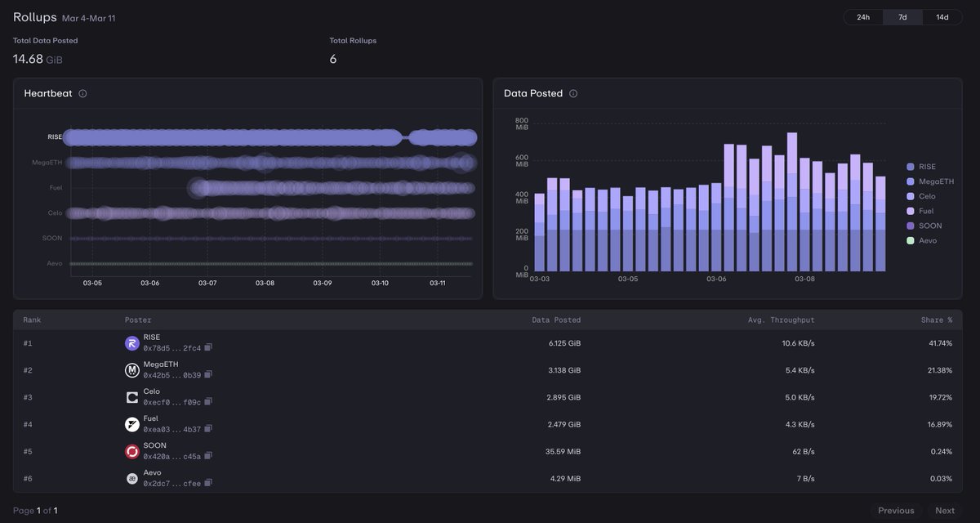980x523 pixels.
Task: Click the tallest bar in Data Posted chart
Action: pos(792,202)
